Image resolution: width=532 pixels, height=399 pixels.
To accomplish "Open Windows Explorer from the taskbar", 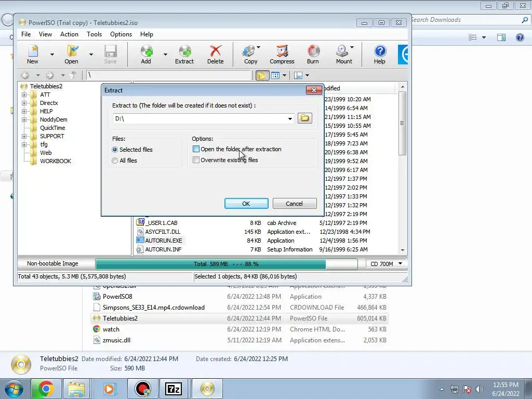I will point(76,389).
